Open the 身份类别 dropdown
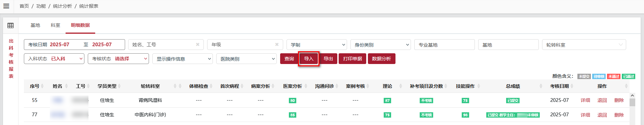Image resolution: width=644 pixels, height=125 pixels. tap(380, 45)
